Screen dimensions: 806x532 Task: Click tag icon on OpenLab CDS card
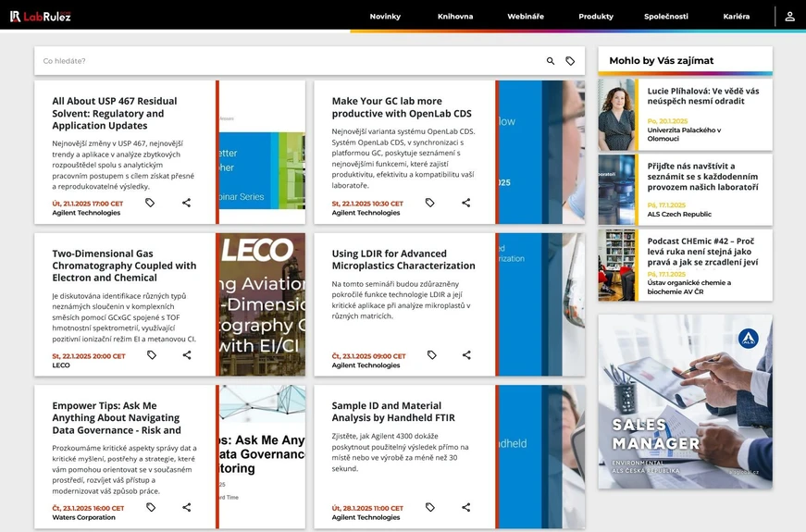click(429, 203)
